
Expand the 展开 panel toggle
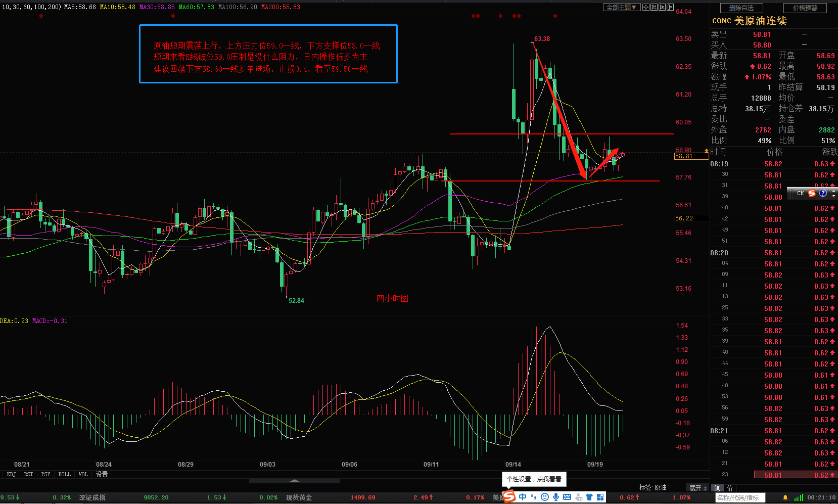[x=698, y=488]
